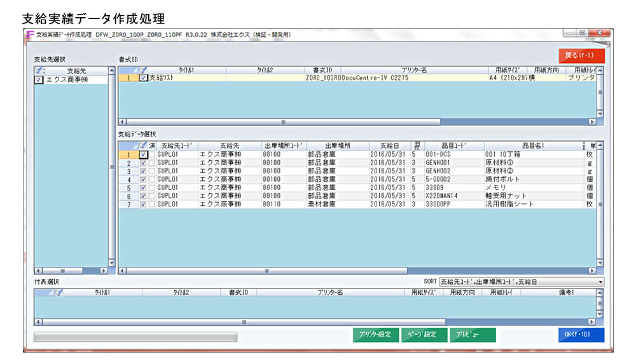Minimize the application window
The height and width of the screenshot is (364, 636).
point(569,33)
